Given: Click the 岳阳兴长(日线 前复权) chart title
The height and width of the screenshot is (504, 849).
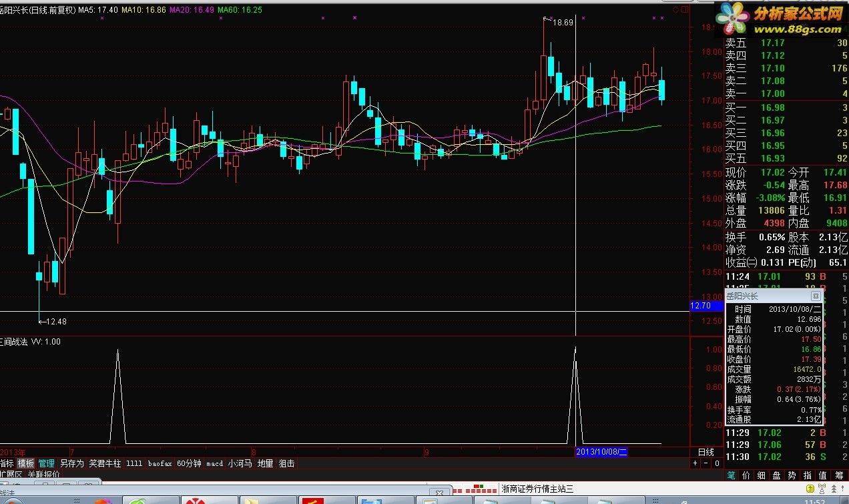Looking at the screenshot, I should (x=37, y=10).
